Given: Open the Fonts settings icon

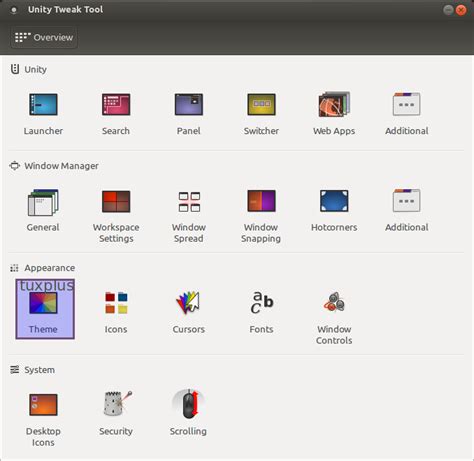Looking at the screenshot, I should (x=262, y=302).
